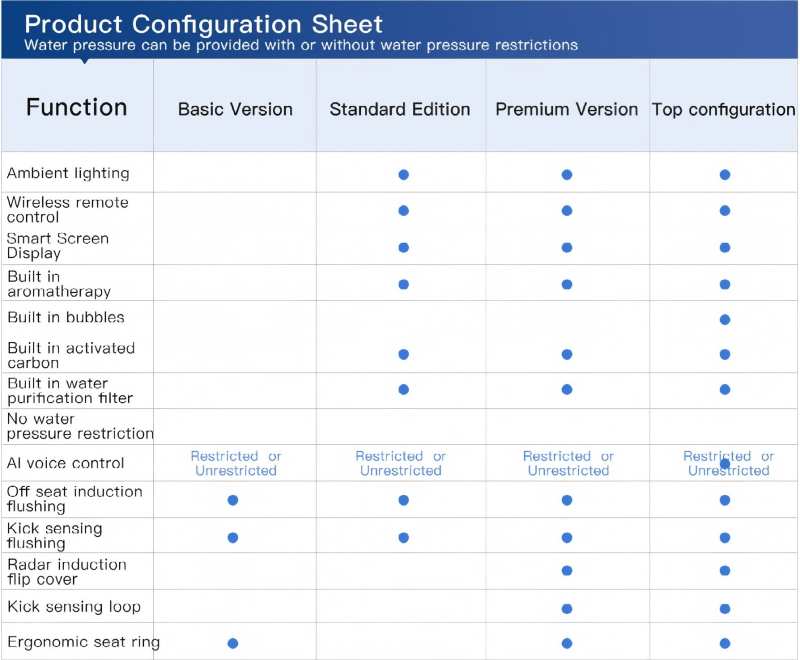Click Top configuration's Wireless remote control dot
This screenshot has width=800, height=660.
725,211
